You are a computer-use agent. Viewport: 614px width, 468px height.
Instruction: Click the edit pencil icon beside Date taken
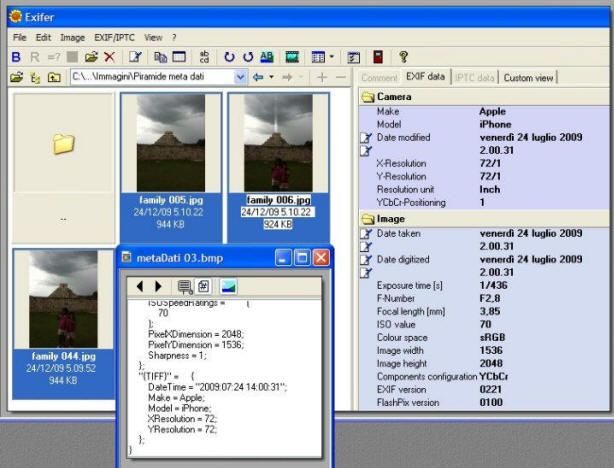coord(366,234)
